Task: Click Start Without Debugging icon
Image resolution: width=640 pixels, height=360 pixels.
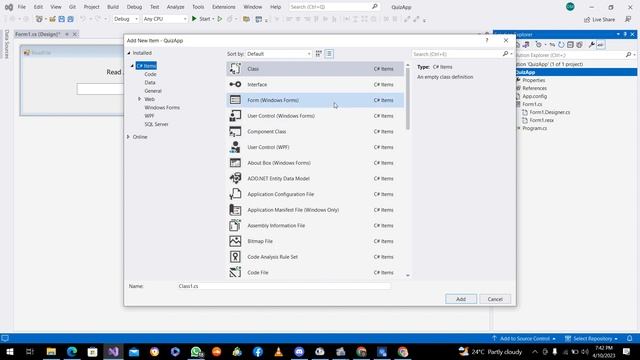Action: click(220, 19)
